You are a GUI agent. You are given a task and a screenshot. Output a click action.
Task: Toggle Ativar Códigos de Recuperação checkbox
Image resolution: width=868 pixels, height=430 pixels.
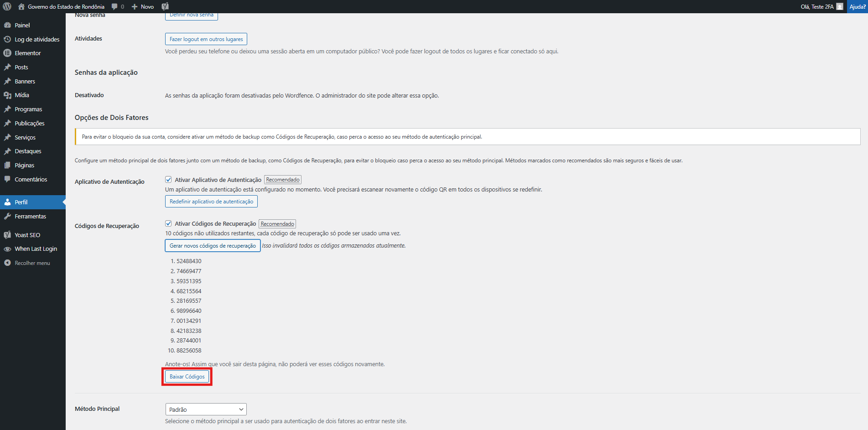168,223
